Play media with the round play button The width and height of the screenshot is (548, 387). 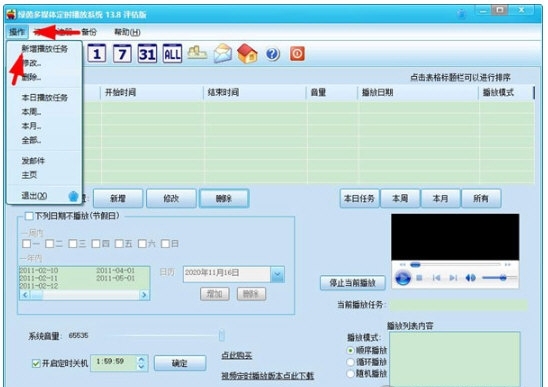[403, 278]
